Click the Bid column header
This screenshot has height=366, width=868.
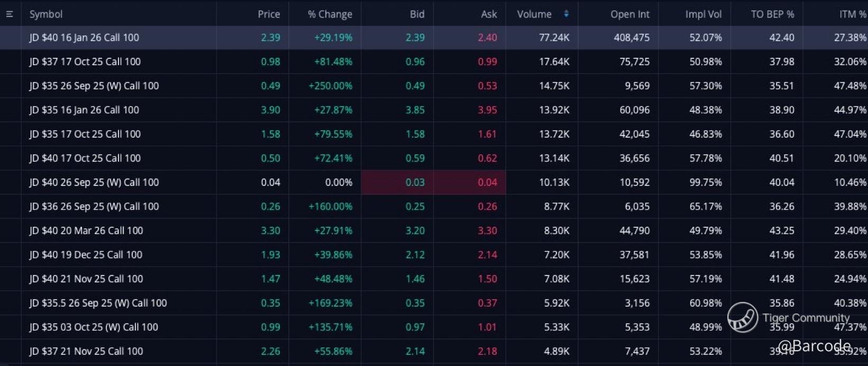tap(417, 14)
